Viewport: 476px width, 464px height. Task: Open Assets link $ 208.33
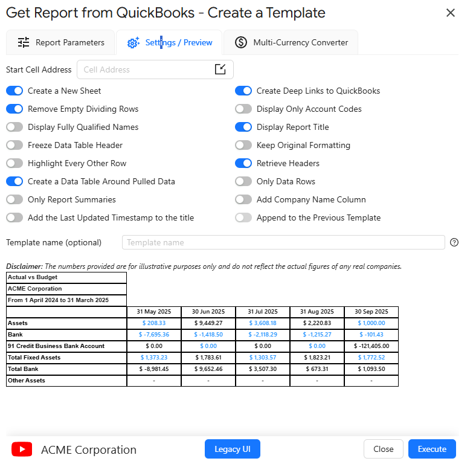tap(154, 323)
